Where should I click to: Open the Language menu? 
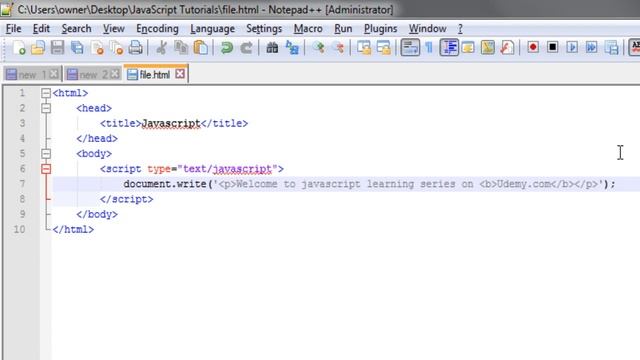(212, 29)
